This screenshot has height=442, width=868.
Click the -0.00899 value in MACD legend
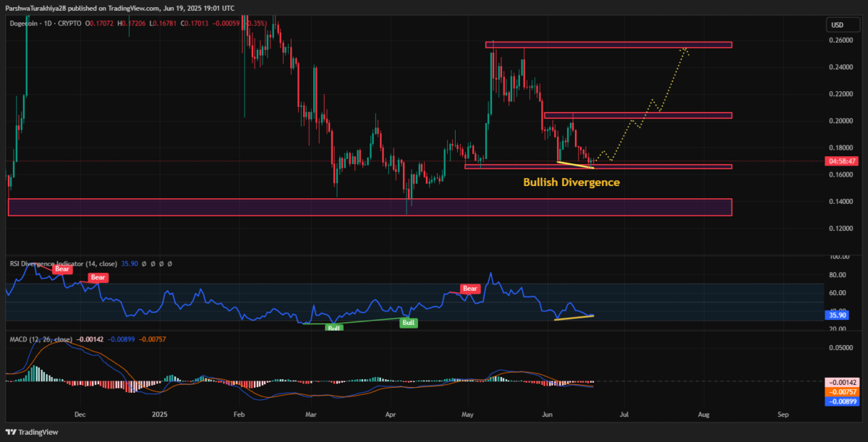tap(122, 339)
